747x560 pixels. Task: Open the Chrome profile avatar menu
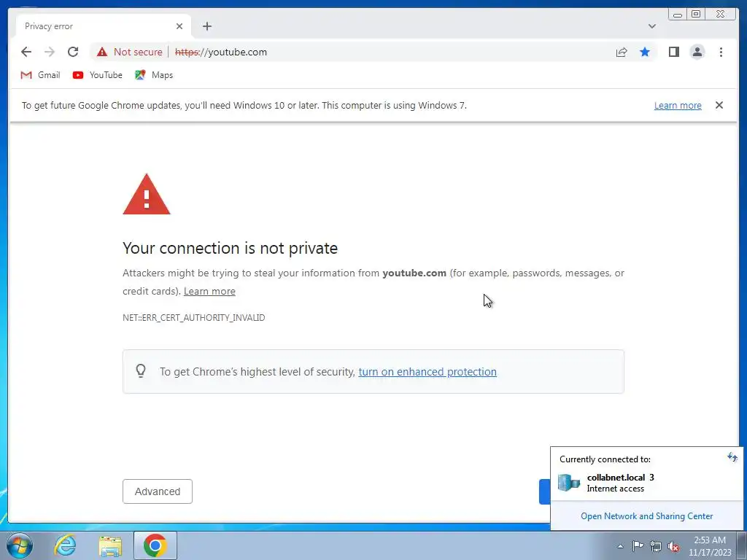coord(697,52)
